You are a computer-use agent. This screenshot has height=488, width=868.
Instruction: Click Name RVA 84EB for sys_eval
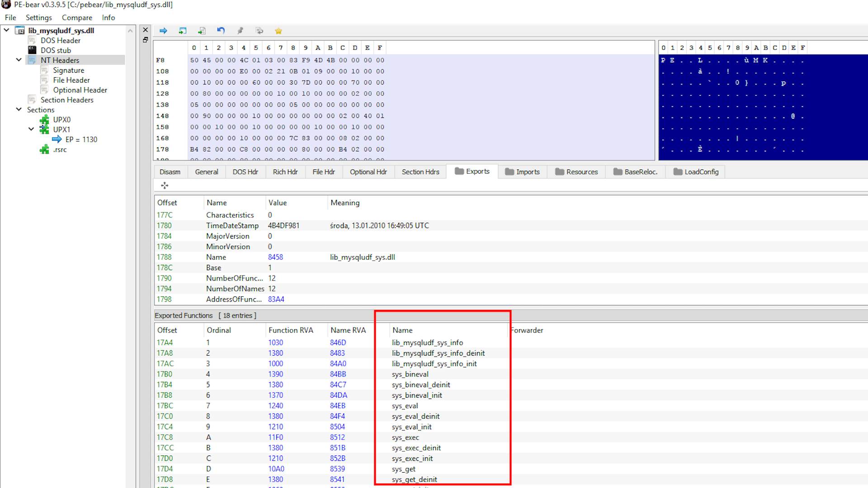click(338, 406)
